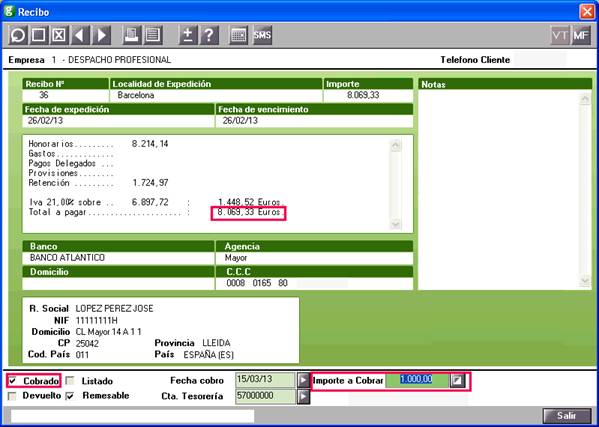Click the Agencia value Mayor
The image size is (599, 427).
[236, 258]
